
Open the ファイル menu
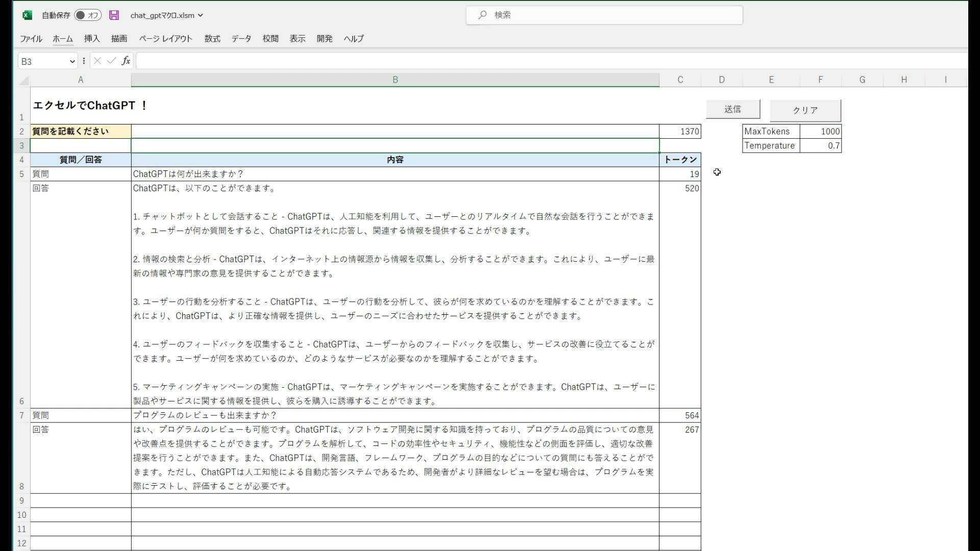click(x=31, y=38)
